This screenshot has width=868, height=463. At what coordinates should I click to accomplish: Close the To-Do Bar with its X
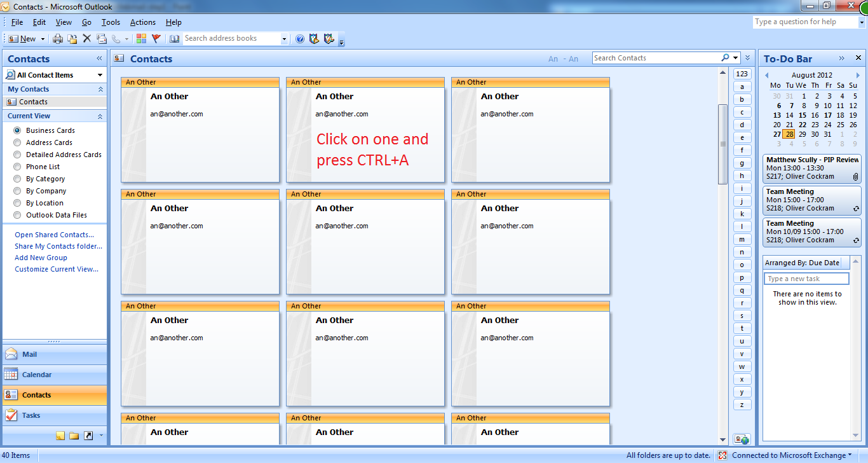pyautogui.click(x=858, y=58)
